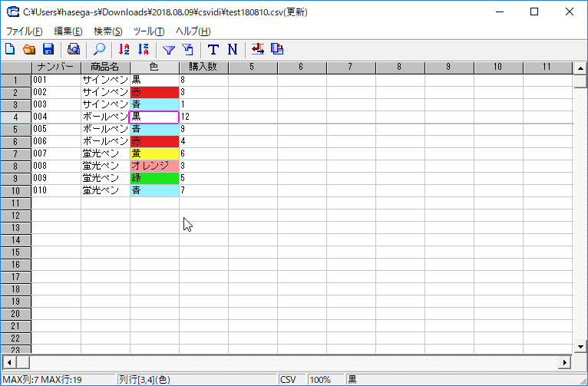
Task: Click the MAX列:7 MAX行:19 status entry
Action: pyautogui.click(x=58, y=380)
